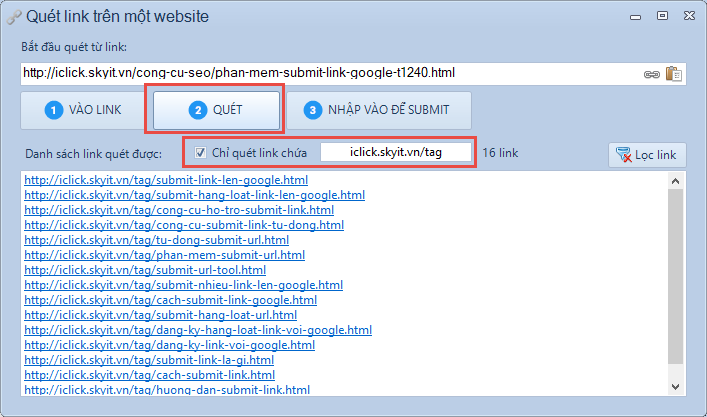The height and width of the screenshot is (417, 707).
Task: Click the chain link icon in URL field
Action: [652, 74]
